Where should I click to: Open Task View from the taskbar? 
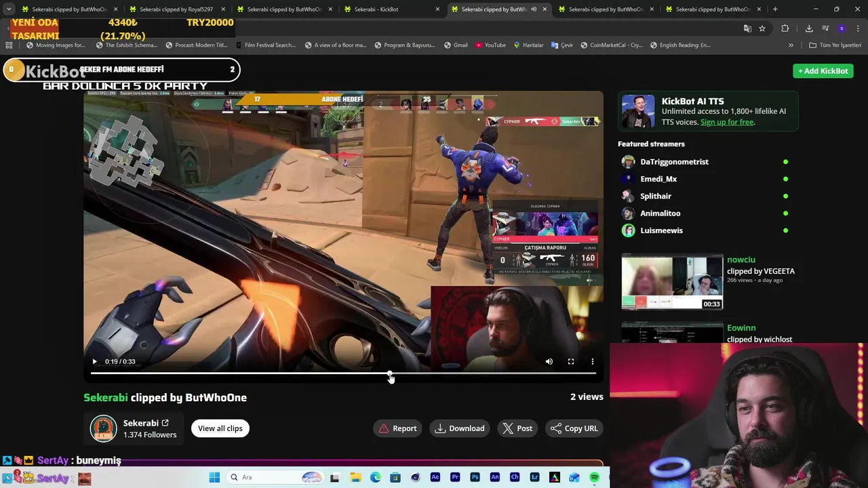[x=334, y=477]
